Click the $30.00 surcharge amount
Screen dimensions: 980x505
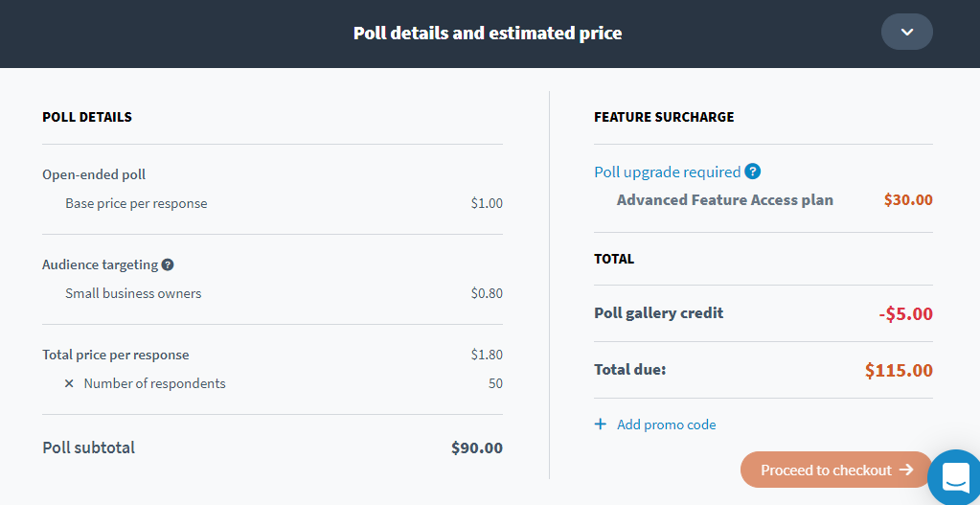[908, 200]
